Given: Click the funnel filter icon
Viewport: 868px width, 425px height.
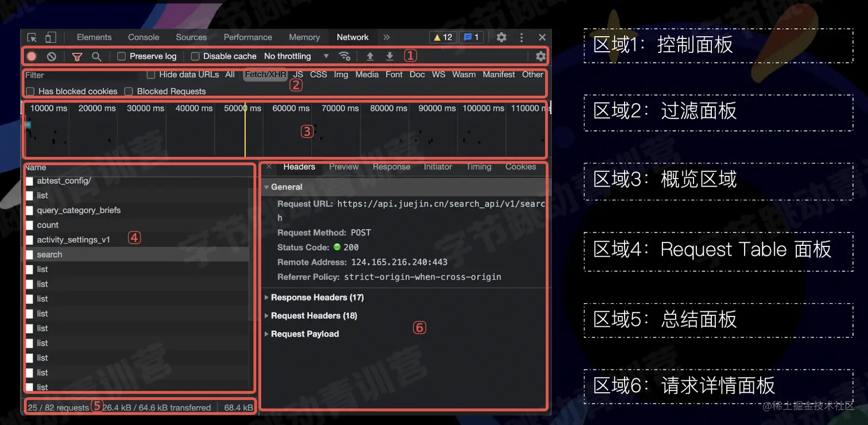Looking at the screenshot, I should click(77, 56).
